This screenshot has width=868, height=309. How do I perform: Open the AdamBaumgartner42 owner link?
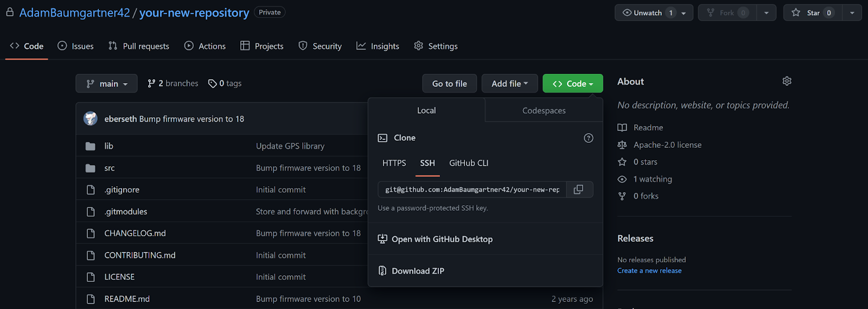[x=75, y=12]
